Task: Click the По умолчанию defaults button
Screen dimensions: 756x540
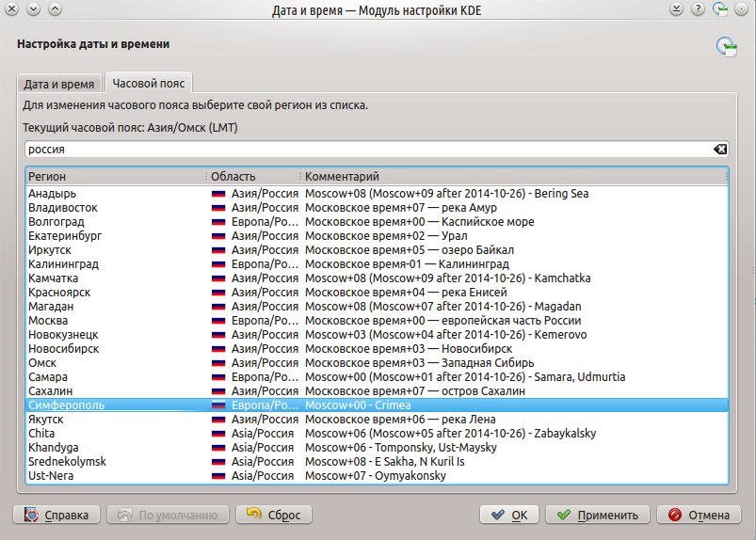Action: coord(168,515)
